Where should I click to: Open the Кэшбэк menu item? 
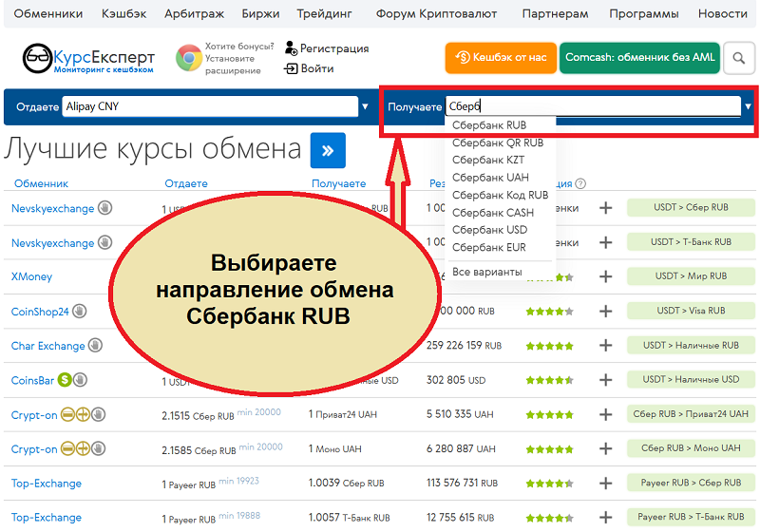[123, 13]
